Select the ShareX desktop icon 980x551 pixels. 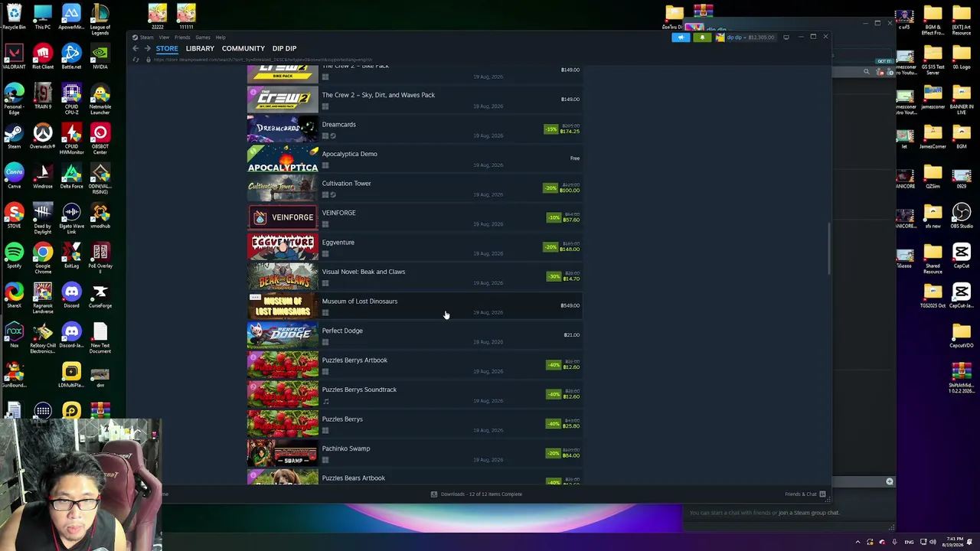[14, 295]
